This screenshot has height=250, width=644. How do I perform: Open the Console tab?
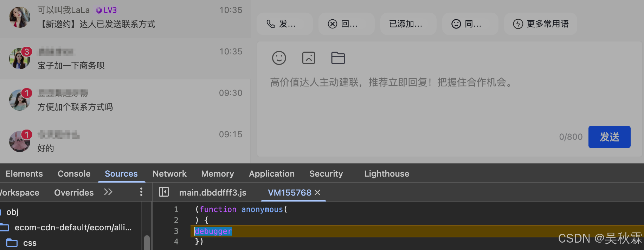[74, 173]
